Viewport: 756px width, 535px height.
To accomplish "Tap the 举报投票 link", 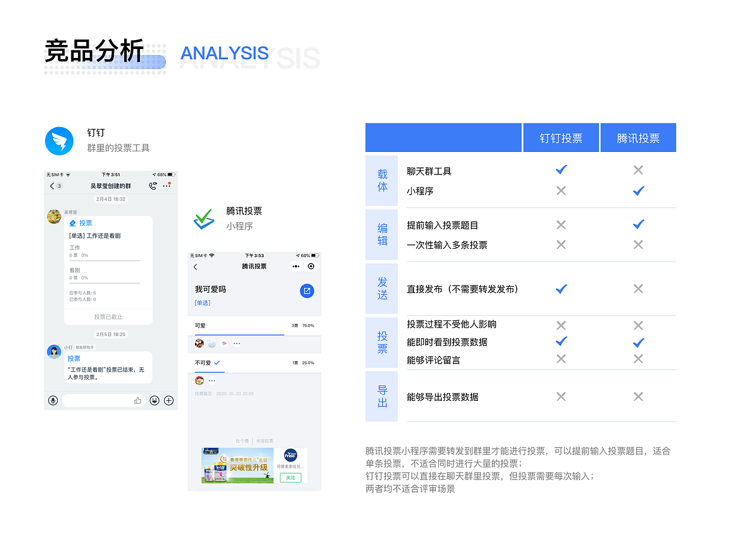I will pyautogui.click(x=265, y=441).
